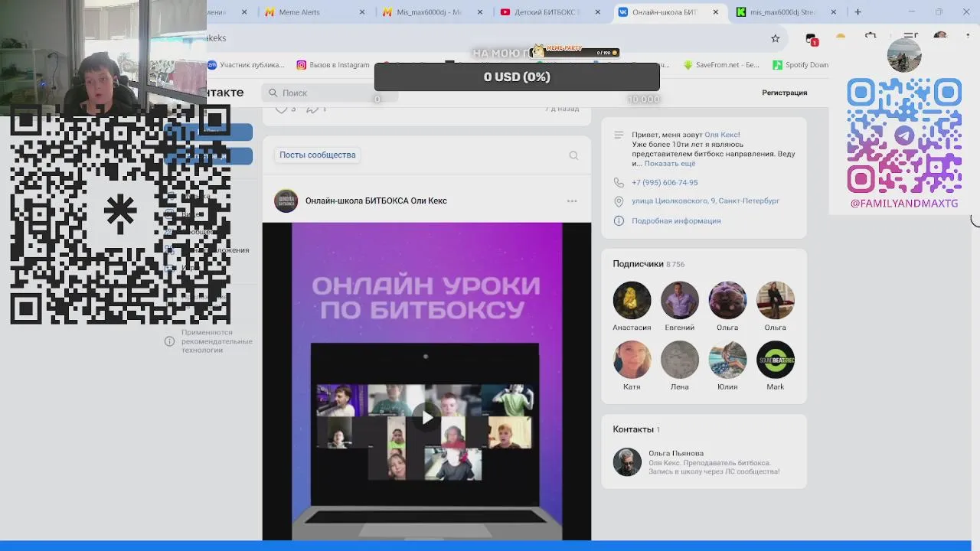Click Ольга Пьянова's contact avatar
The width and height of the screenshot is (980, 551).
coord(627,462)
